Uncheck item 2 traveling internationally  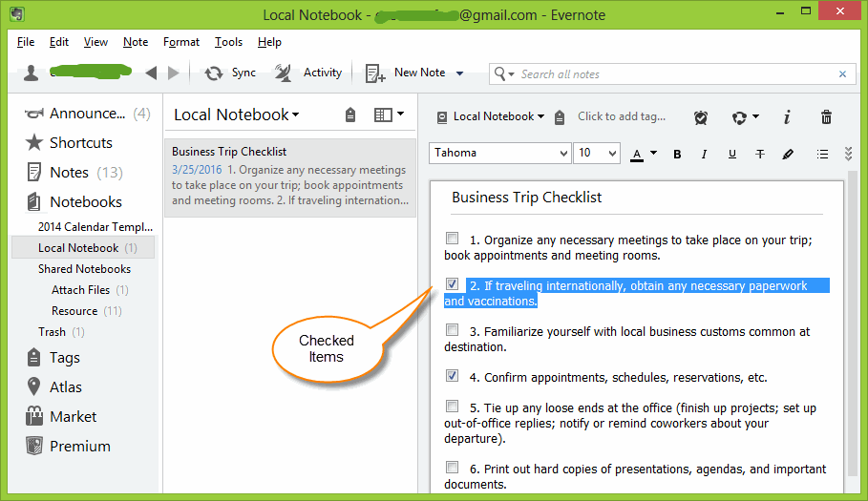[x=453, y=284]
